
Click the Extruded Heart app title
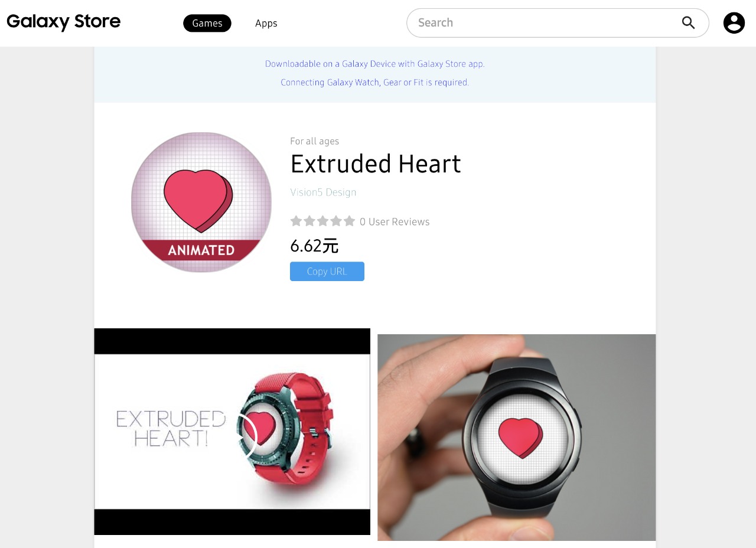tap(376, 164)
